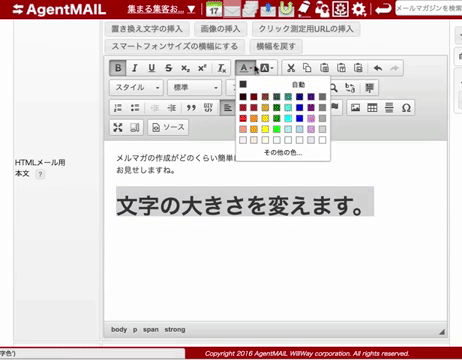
Task: Click Paste as plain text icon
Action: [341, 68]
